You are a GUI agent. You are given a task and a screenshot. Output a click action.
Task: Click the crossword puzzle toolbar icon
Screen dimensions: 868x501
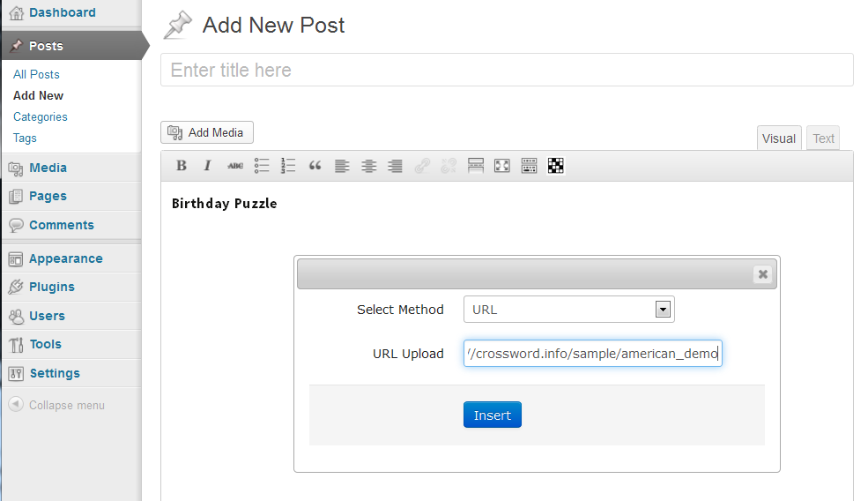pyautogui.click(x=556, y=166)
